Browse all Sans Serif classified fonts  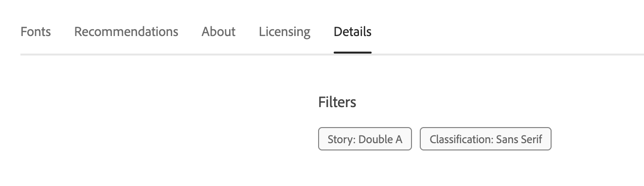pos(485,139)
